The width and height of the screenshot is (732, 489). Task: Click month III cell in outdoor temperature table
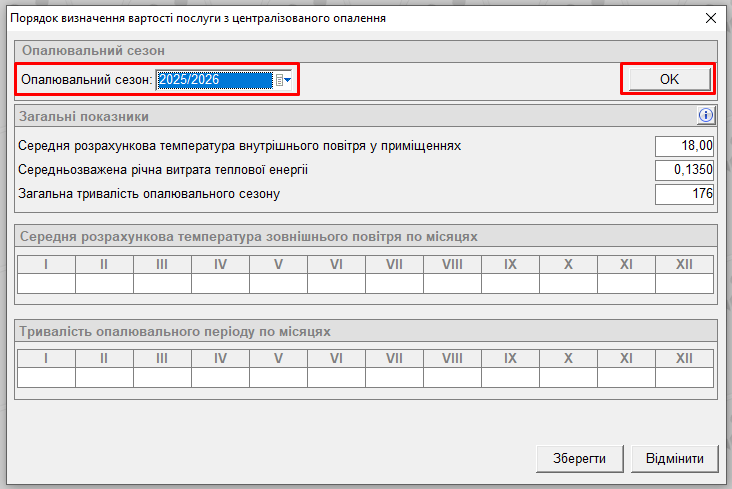click(x=162, y=283)
